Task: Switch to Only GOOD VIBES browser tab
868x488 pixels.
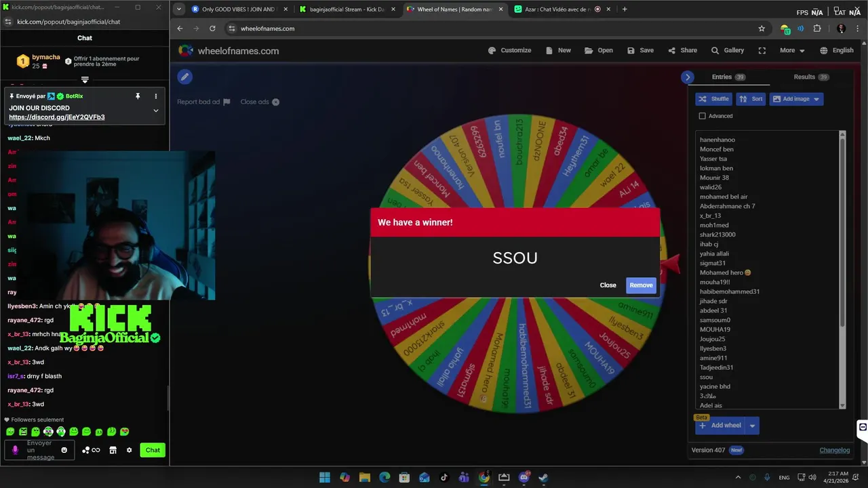Action: 239,9
